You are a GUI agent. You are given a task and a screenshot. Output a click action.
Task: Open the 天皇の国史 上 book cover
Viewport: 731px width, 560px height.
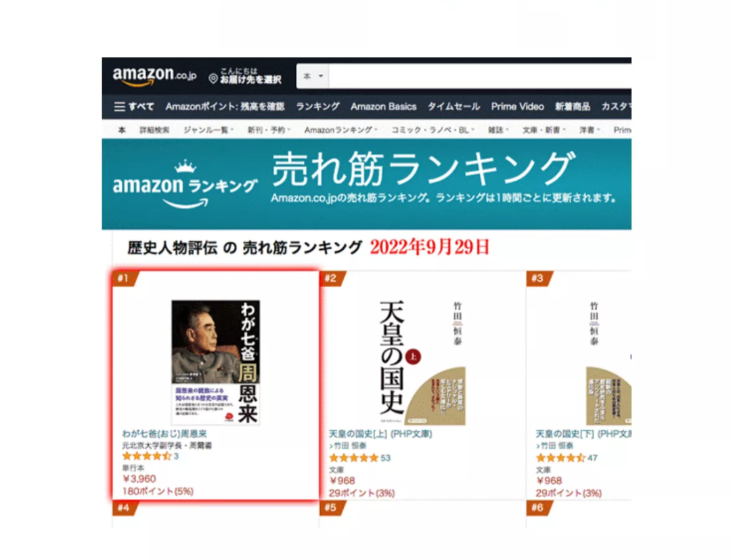coord(422,363)
